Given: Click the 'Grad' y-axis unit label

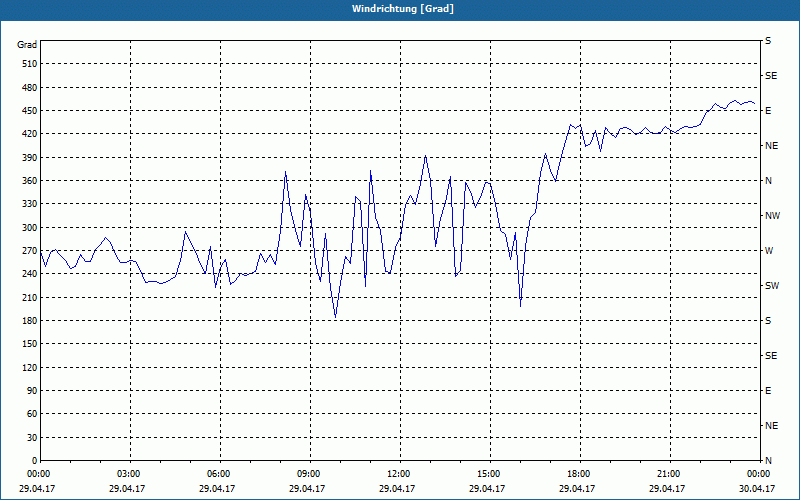Looking at the screenshot, I should (27, 45).
